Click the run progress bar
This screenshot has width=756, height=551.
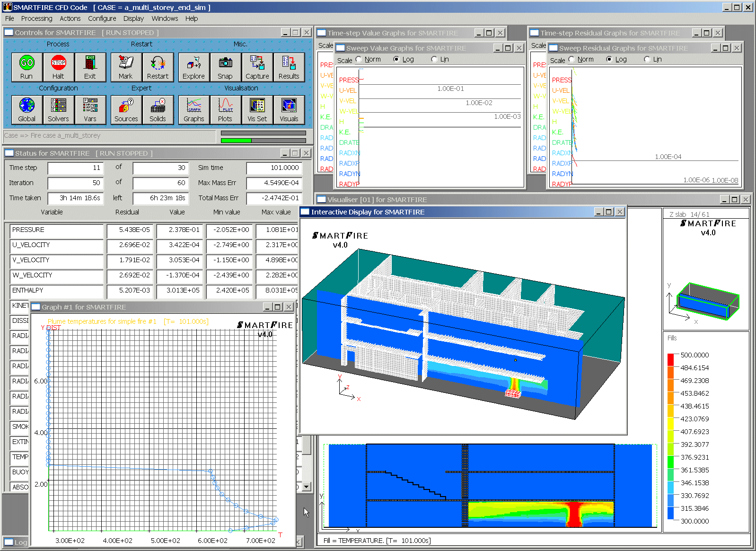pos(264,141)
